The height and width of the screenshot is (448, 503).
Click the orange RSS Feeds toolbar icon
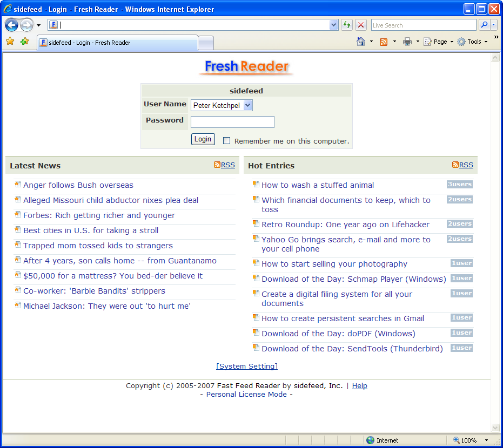[384, 42]
